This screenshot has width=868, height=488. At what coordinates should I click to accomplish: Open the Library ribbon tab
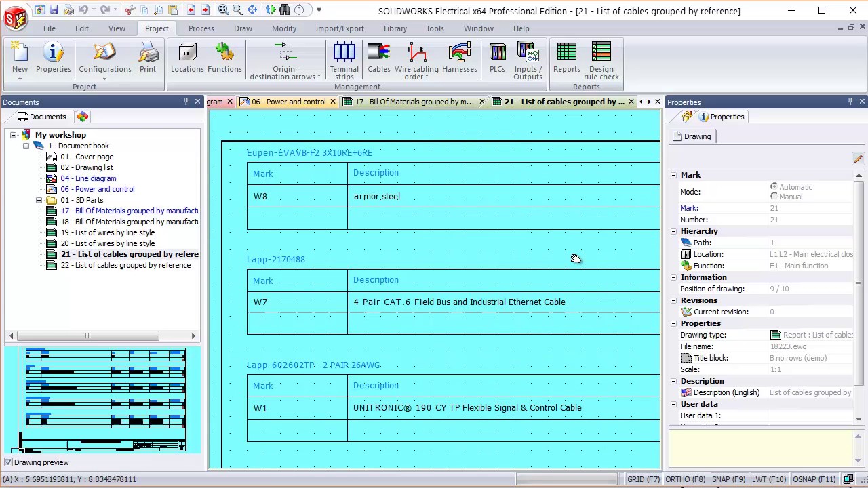pos(395,28)
